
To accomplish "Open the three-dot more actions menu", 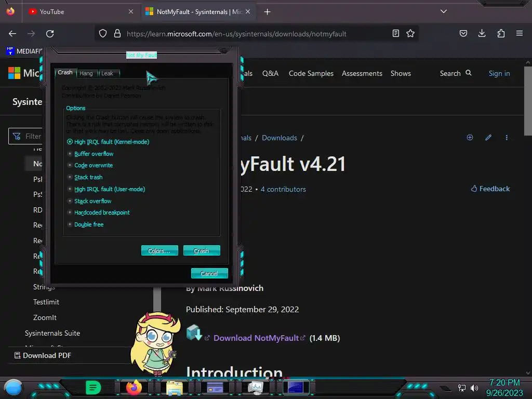I will pos(507,137).
